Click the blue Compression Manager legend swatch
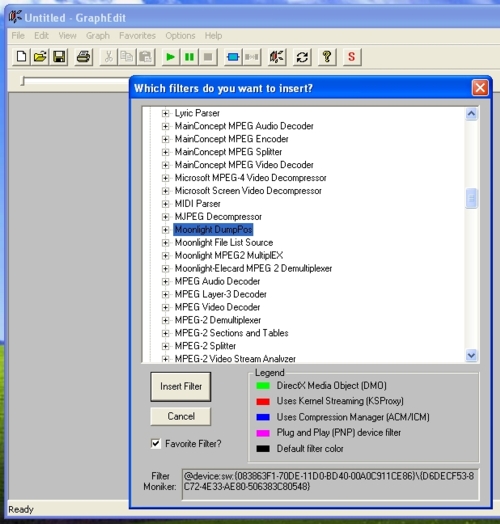 point(263,417)
